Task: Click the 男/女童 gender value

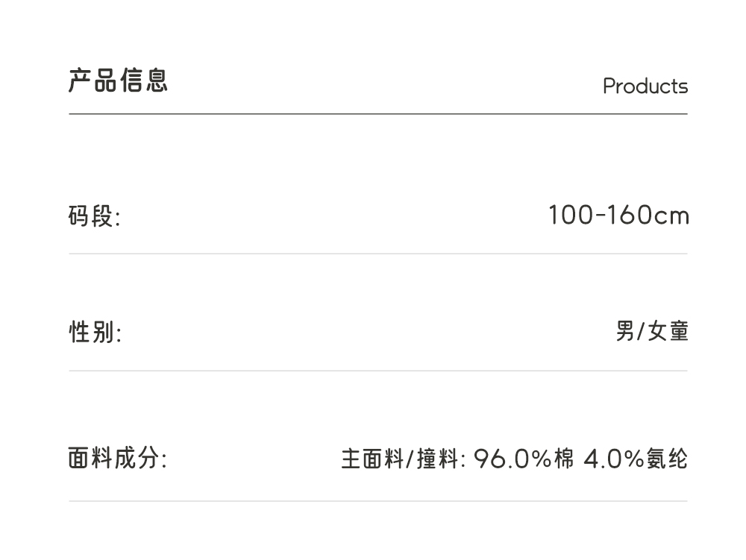Action: point(651,331)
